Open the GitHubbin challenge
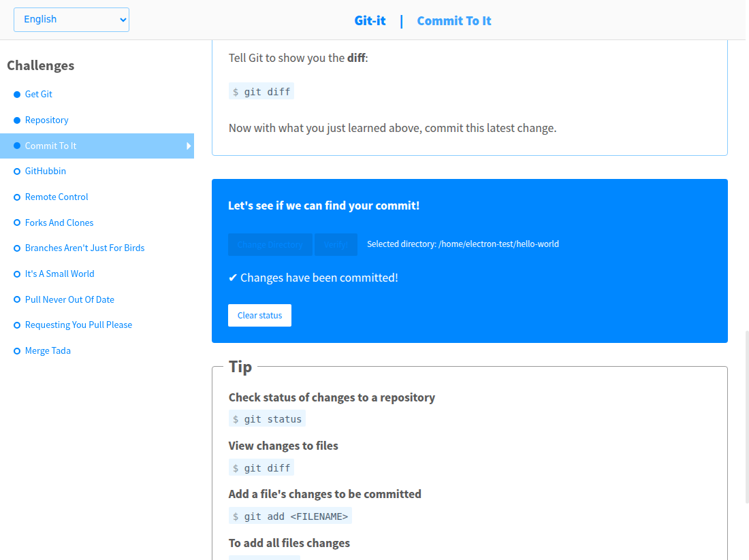 (x=46, y=171)
